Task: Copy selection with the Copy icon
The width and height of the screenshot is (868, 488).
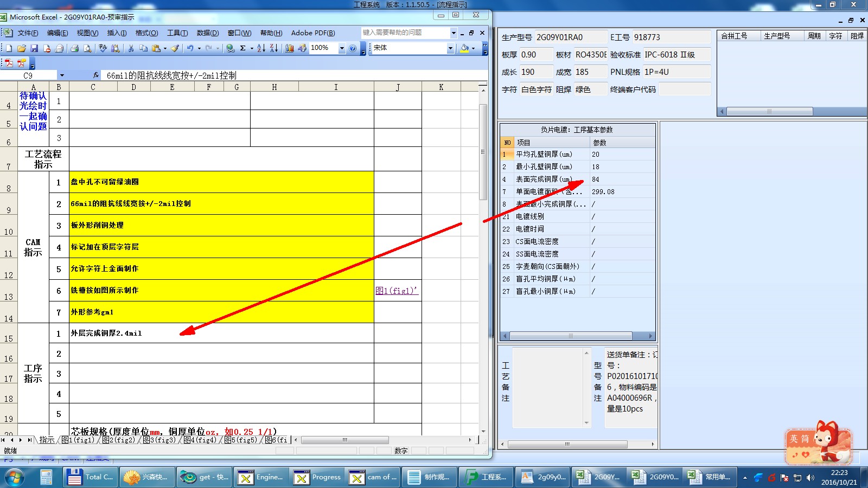Action: pyautogui.click(x=143, y=48)
